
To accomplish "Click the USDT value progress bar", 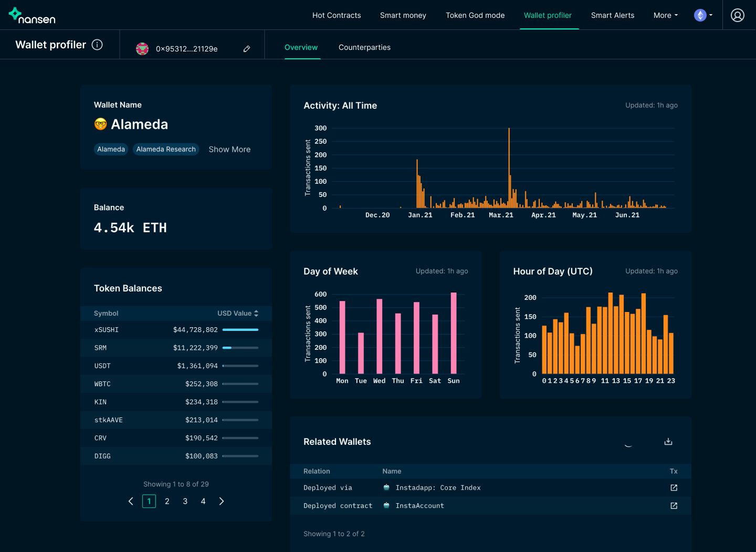I will point(240,366).
